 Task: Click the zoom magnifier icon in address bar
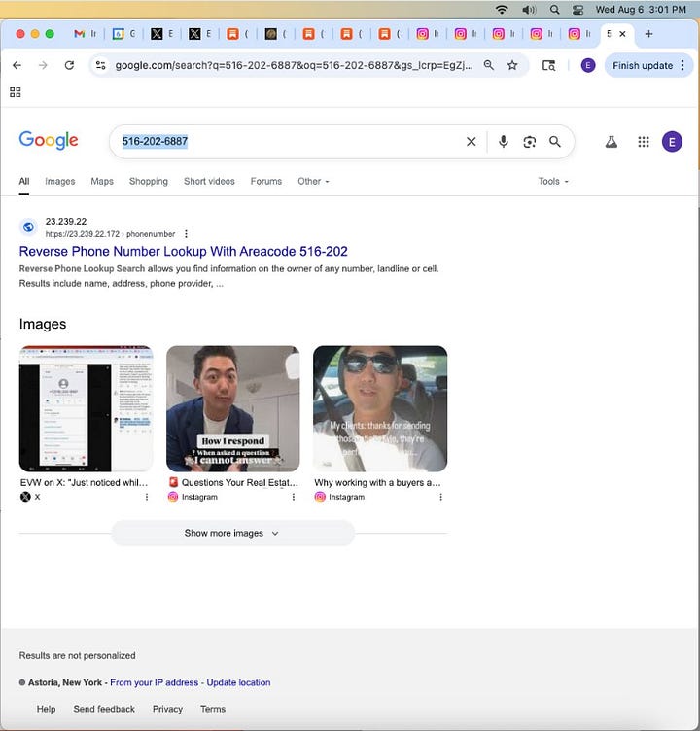[x=489, y=65]
